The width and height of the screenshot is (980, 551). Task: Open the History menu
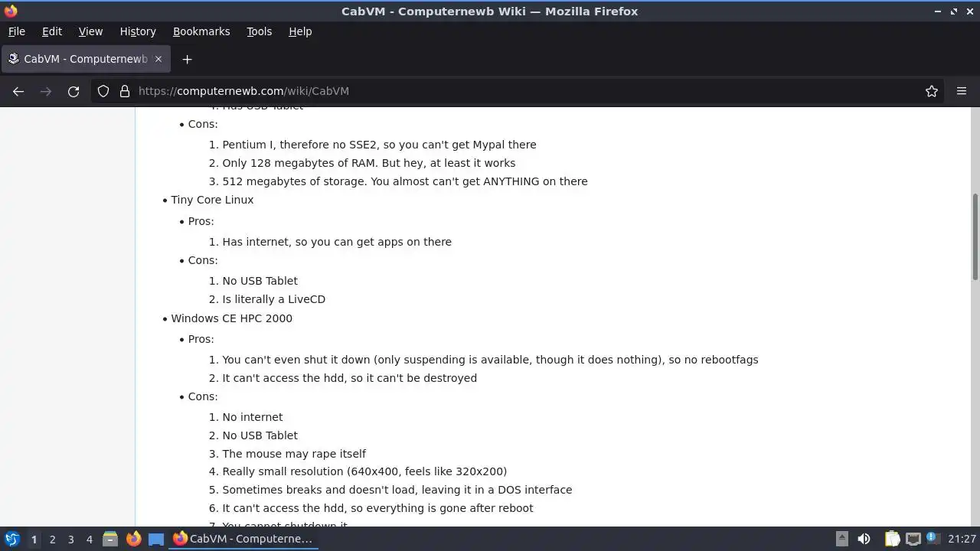[x=138, y=31]
